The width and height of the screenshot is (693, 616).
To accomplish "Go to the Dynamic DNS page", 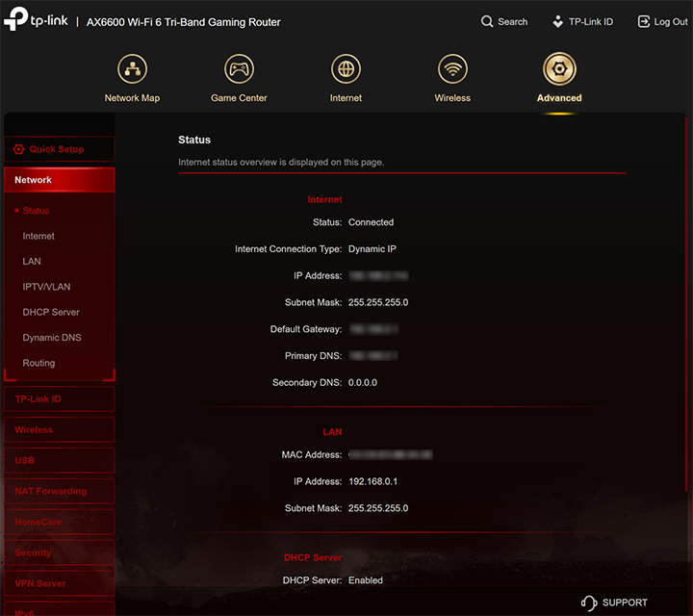I will (x=52, y=338).
